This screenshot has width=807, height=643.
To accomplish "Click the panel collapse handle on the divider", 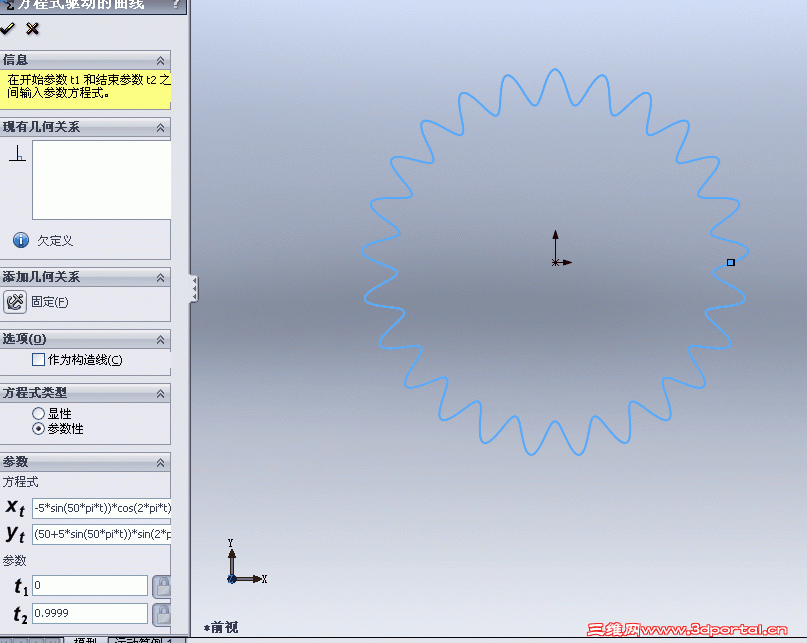I will [x=194, y=289].
